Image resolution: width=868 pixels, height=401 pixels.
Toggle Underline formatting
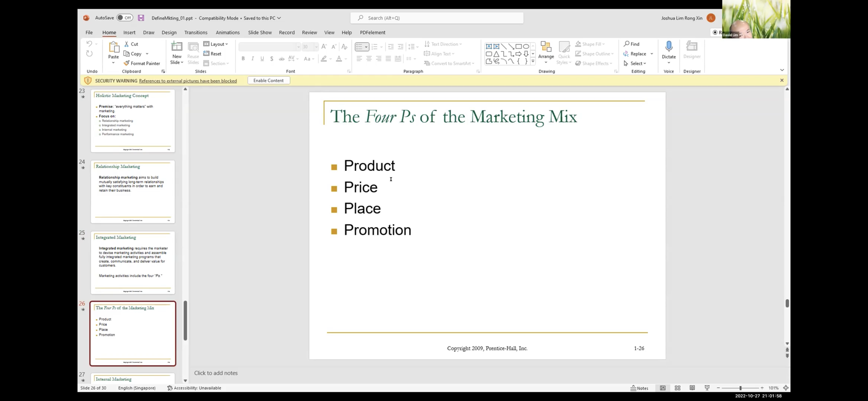(x=262, y=59)
